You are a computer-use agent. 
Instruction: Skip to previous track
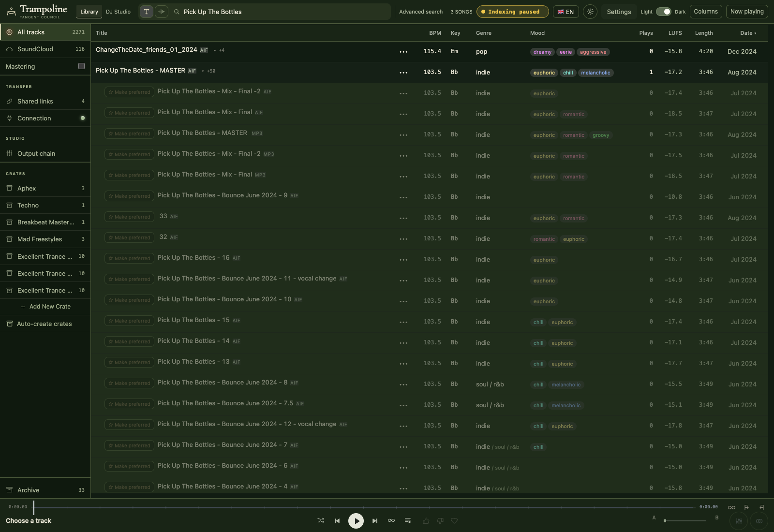pos(337,521)
